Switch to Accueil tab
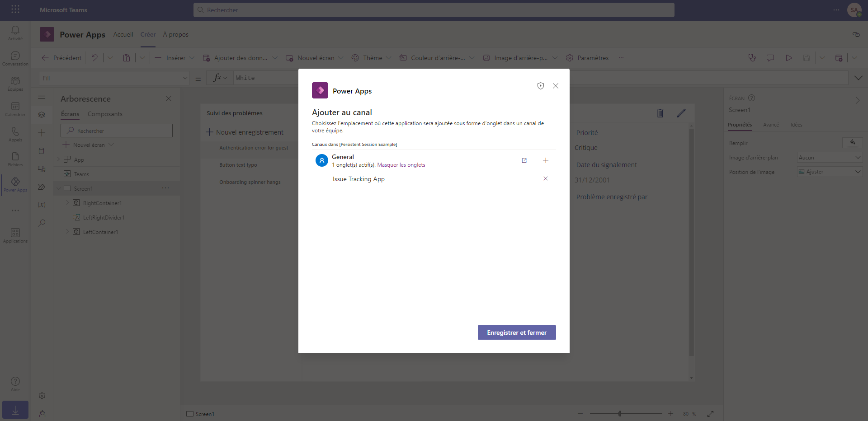The width and height of the screenshot is (868, 421). click(x=123, y=34)
